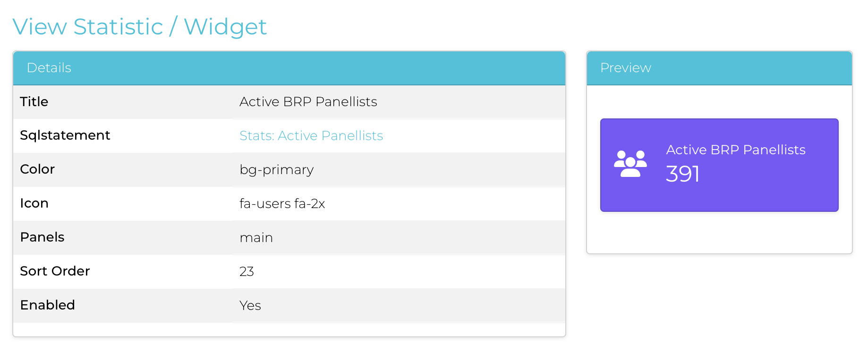Click the Sort Order row label
Image resolution: width=868 pixels, height=351 pixels.
(55, 271)
